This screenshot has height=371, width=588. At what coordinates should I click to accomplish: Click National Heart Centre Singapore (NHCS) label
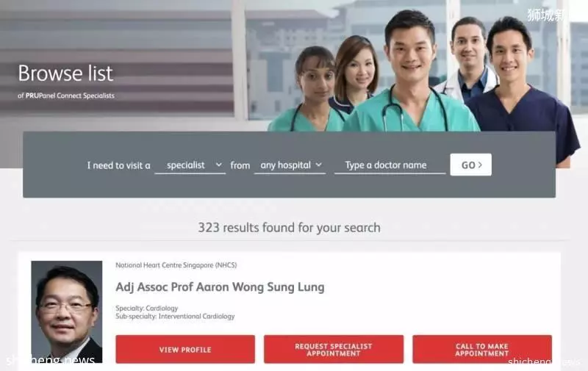(x=176, y=265)
